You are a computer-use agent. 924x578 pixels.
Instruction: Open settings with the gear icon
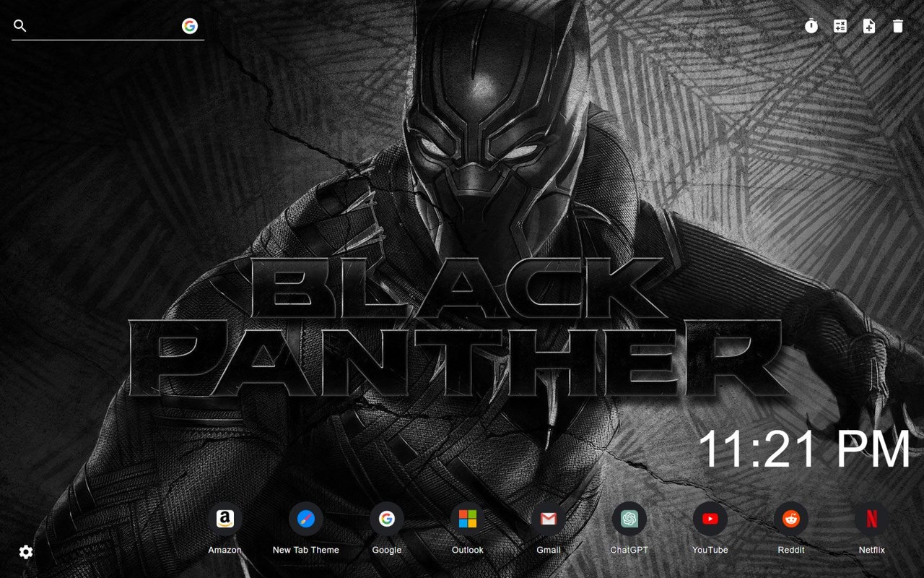pos(26,552)
